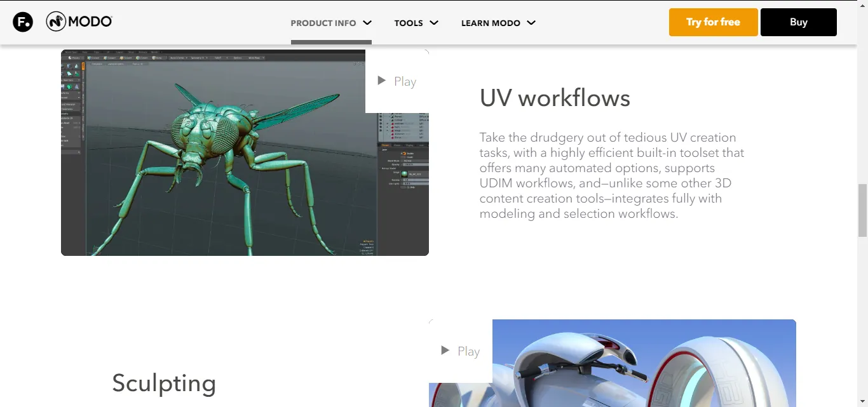Click the Sculpting section heading
This screenshot has width=868, height=407.
(x=164, y=384)
